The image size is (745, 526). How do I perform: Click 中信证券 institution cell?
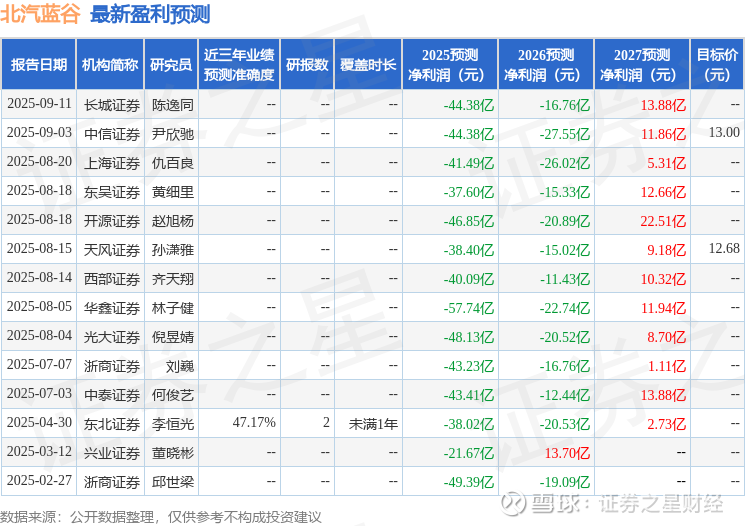[x=112, y=134]
